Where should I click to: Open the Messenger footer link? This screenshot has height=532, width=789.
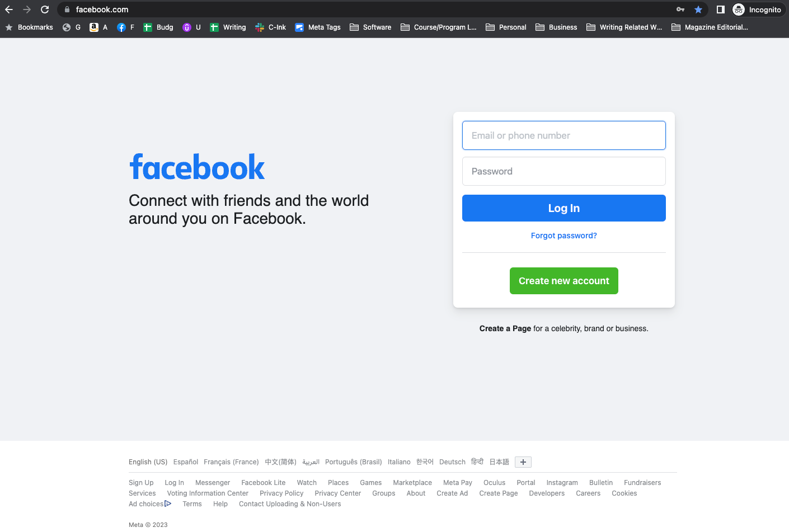pos(213,483)
